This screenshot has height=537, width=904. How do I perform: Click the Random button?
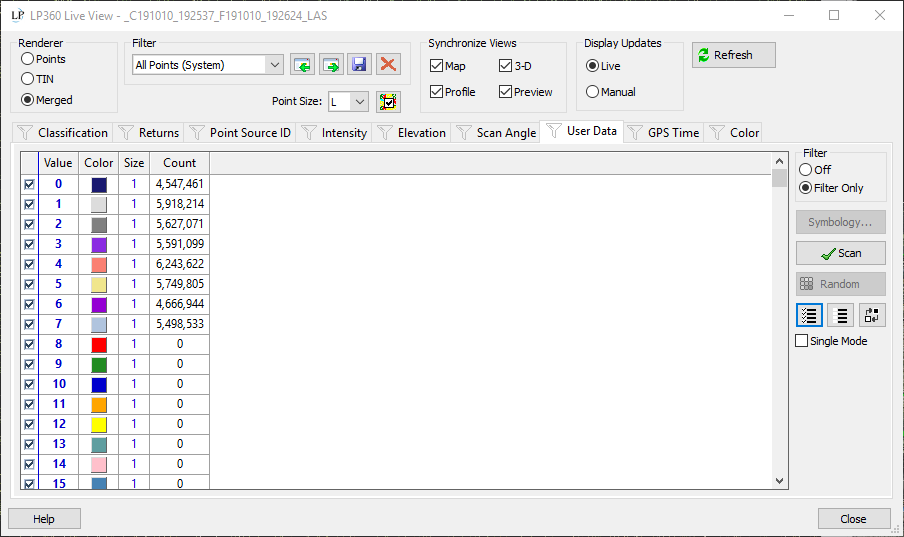pos(841,284)
